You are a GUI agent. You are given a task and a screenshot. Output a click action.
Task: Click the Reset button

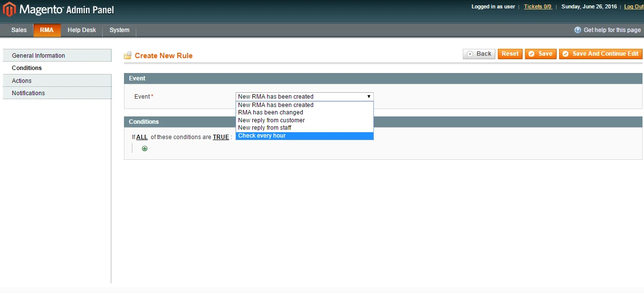(510, 54)
